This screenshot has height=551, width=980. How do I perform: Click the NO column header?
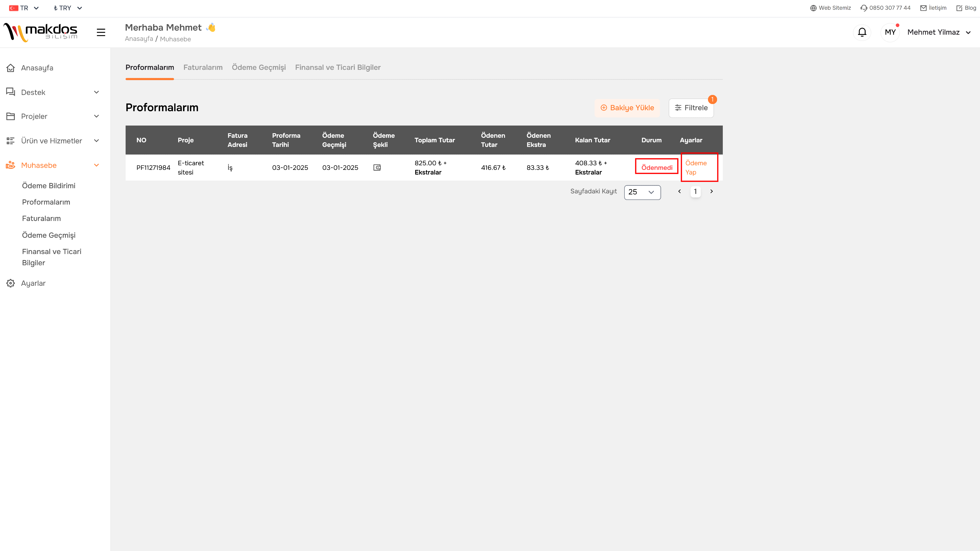pos(141,140)
